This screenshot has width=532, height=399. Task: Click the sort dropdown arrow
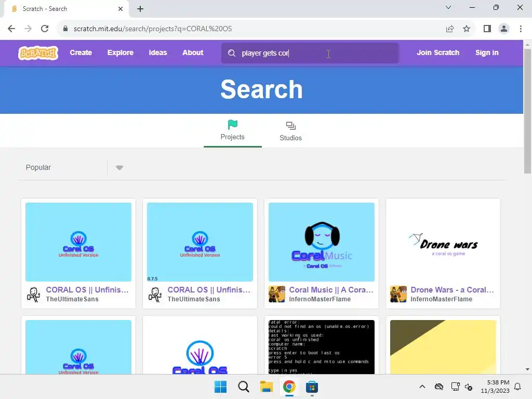119,168
